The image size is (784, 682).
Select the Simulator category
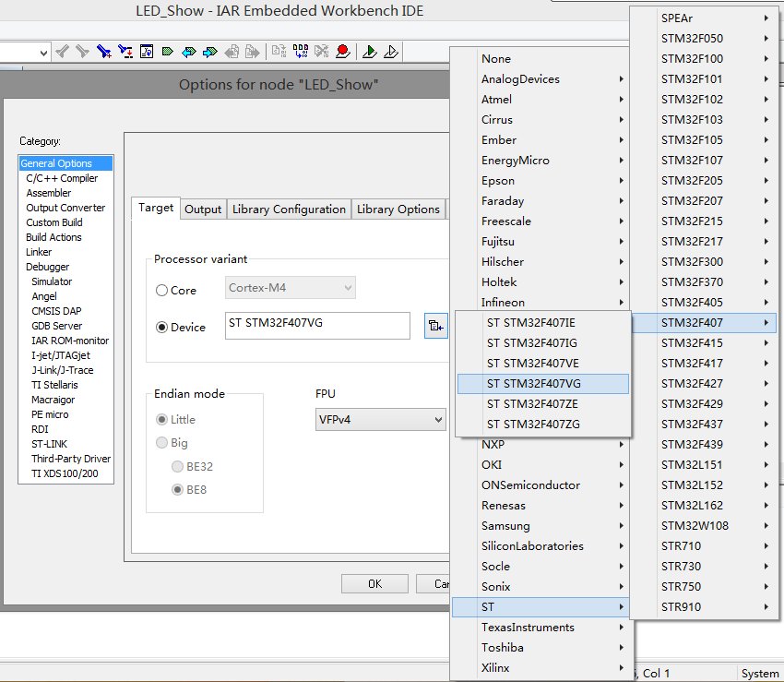[52, 281]
